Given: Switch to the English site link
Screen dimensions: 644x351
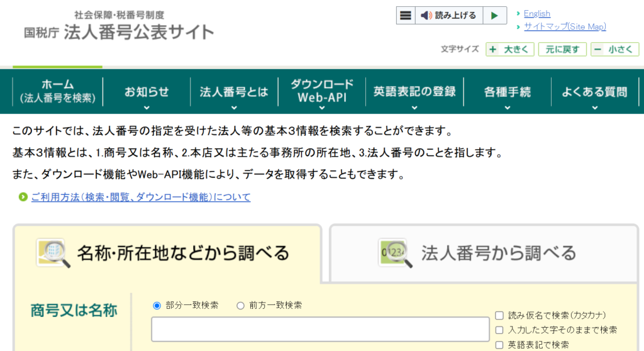Looking at the screenshot, I should click(x=537, y=14).
